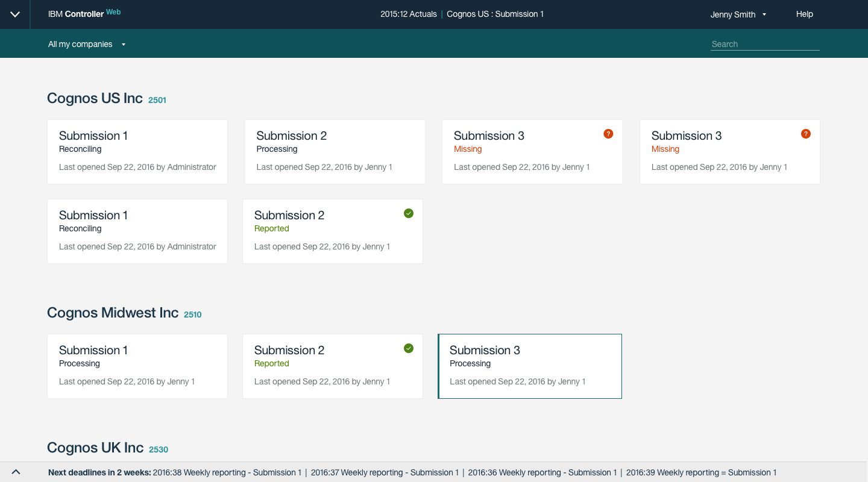Image resolution: width=868 pixels, height=482 pixels.
Task: Click the Next deadlines in 2 weeks label
Action: tap(99, 472)
